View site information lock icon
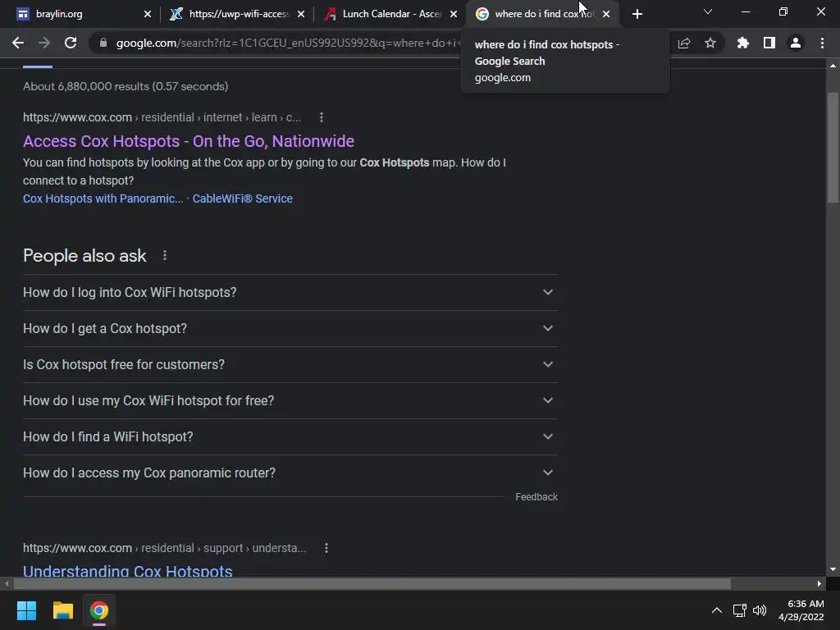 pos(103,43)
